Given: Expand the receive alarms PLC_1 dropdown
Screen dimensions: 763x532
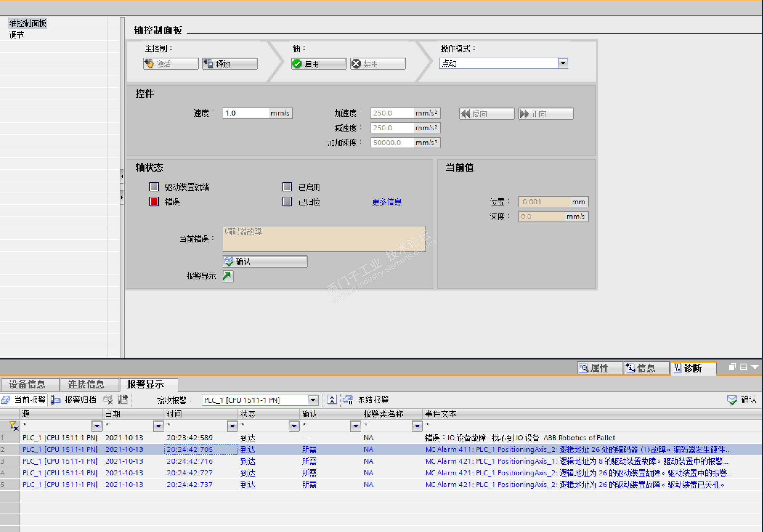Looking at the screenshot, I should [313, 400].
